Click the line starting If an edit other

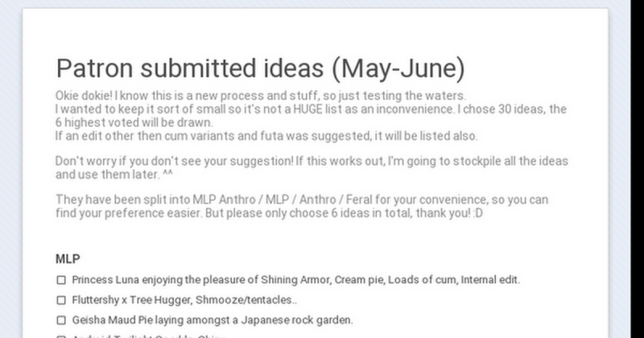[x=266, y=136]
